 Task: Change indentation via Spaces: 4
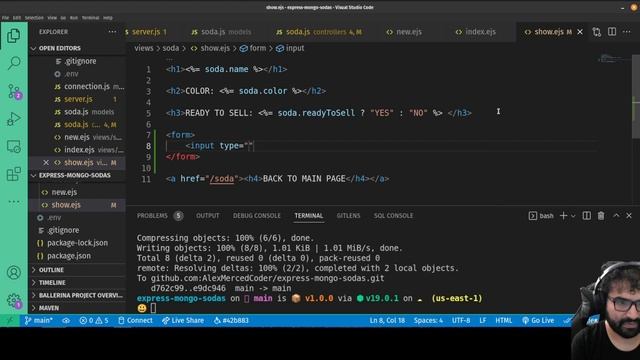(428, 320)
